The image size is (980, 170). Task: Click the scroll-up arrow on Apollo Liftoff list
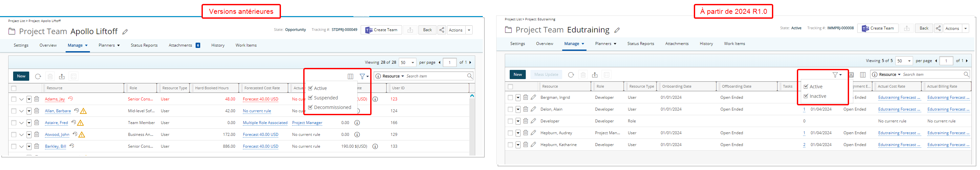click(x=472, y=96)
